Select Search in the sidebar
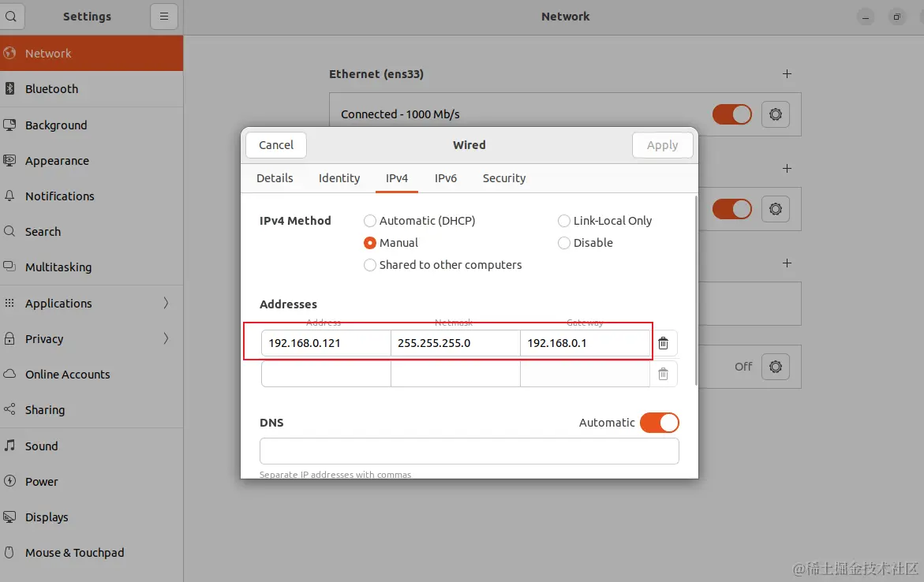Screen dimensions: 924x582 pyautogui.click(x=92, y=232)
